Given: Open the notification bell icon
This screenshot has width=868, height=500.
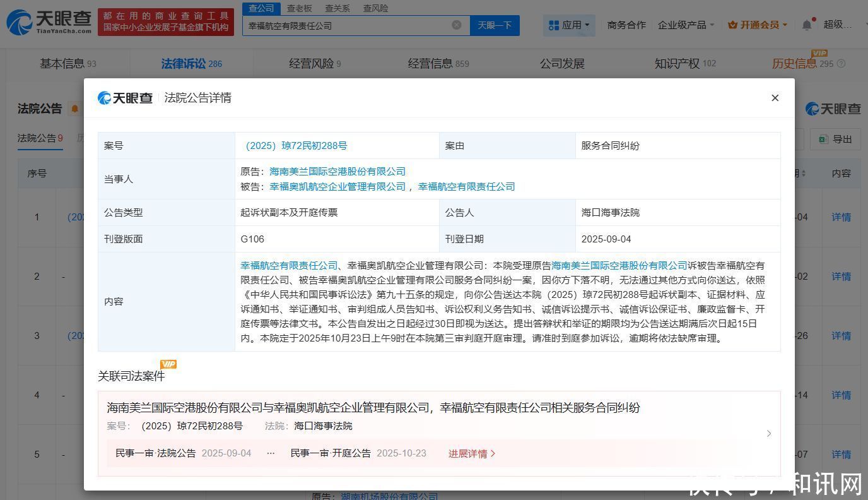Looking at the screenshot, I should coord(807,25).
